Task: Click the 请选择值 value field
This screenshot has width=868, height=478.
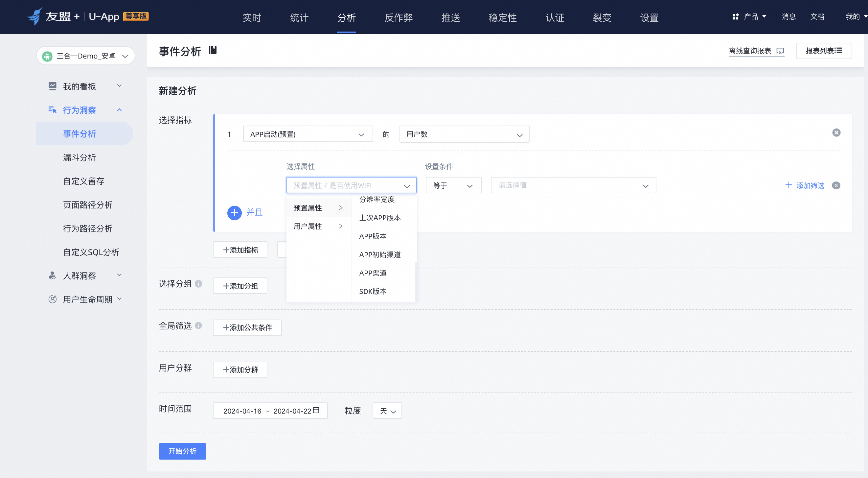Action: click(x=573, y=185)
